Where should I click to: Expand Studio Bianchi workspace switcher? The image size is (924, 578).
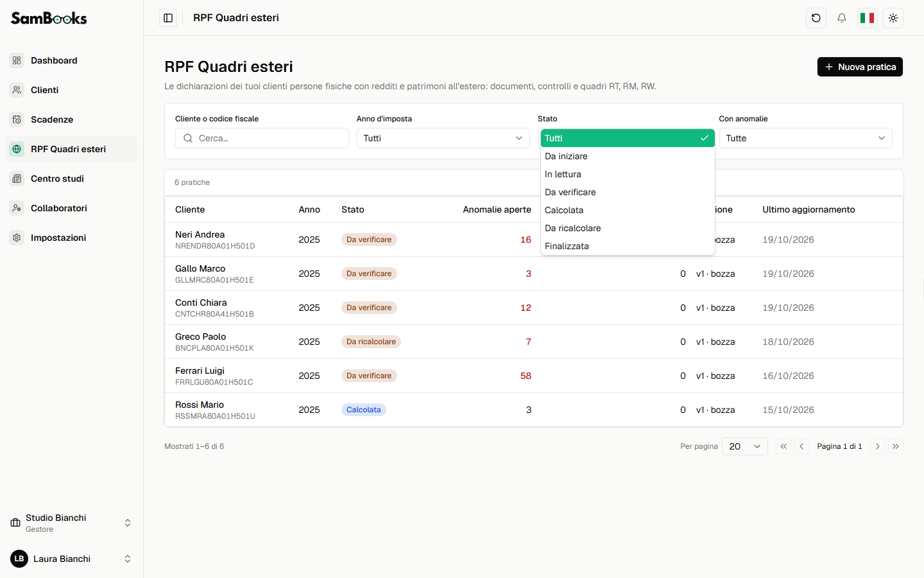(71, 523)
